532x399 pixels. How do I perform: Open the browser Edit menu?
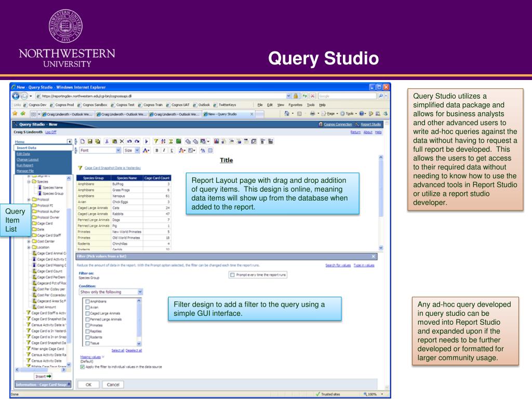(270, 105)
